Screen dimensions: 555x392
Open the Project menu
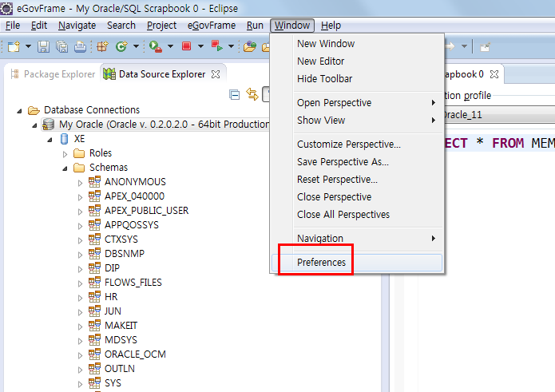click(x=162, y=26)
